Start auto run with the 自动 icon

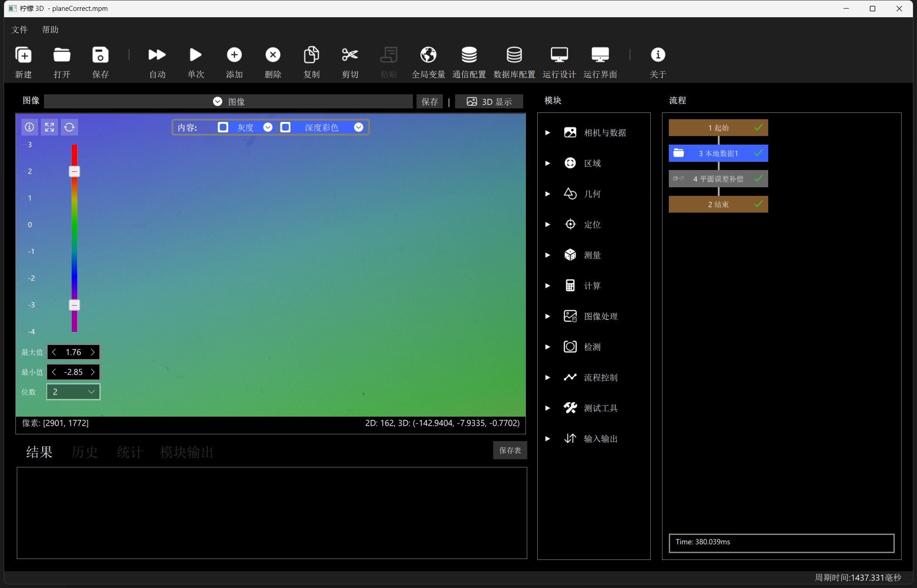[x=157, y=55]
